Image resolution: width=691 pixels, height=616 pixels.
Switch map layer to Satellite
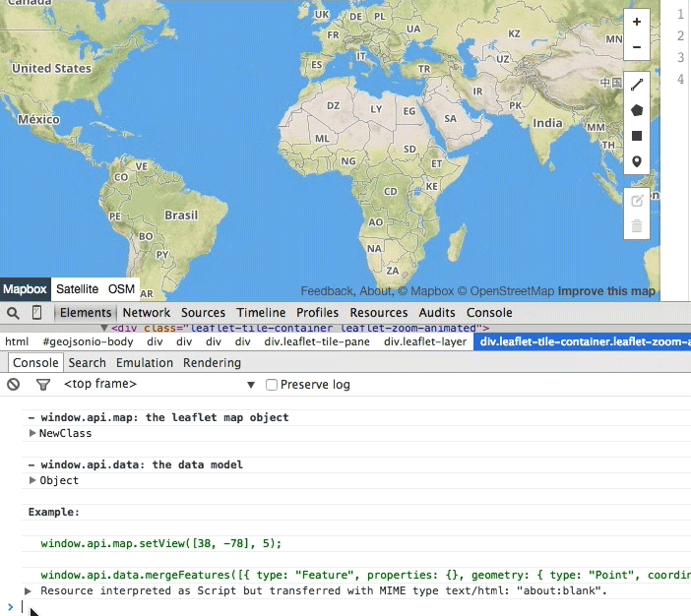(x=77, y=289)
